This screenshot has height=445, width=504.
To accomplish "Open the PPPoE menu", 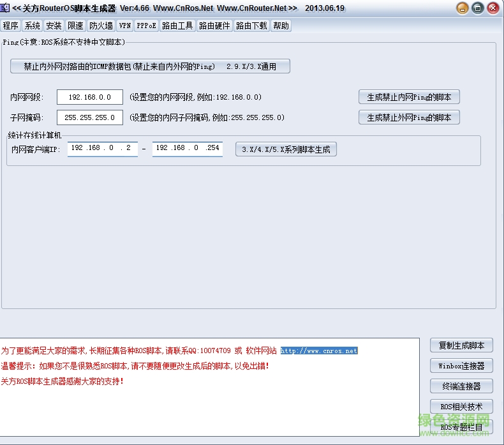I will (147, 26).
